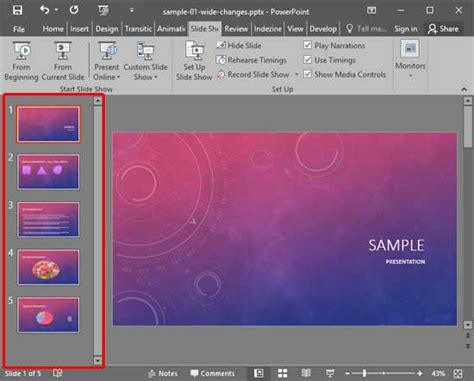Open the Animations tab

coord(171,29)
